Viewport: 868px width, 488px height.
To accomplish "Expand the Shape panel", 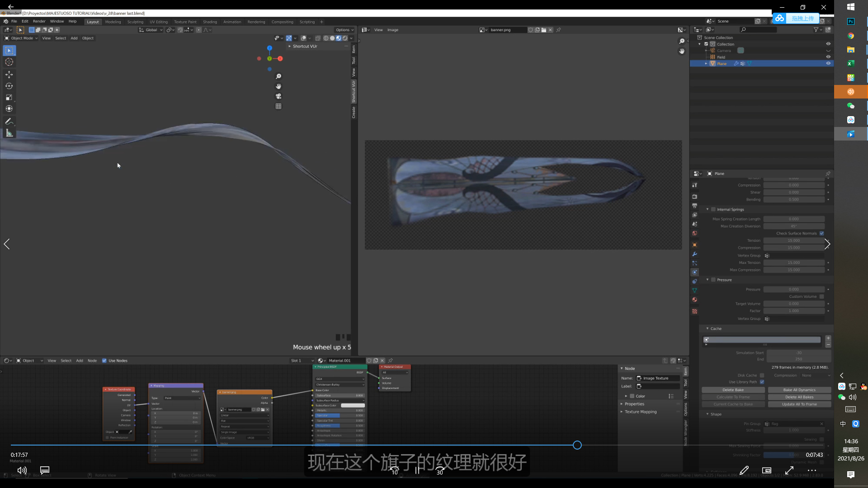I will (716, 414).
